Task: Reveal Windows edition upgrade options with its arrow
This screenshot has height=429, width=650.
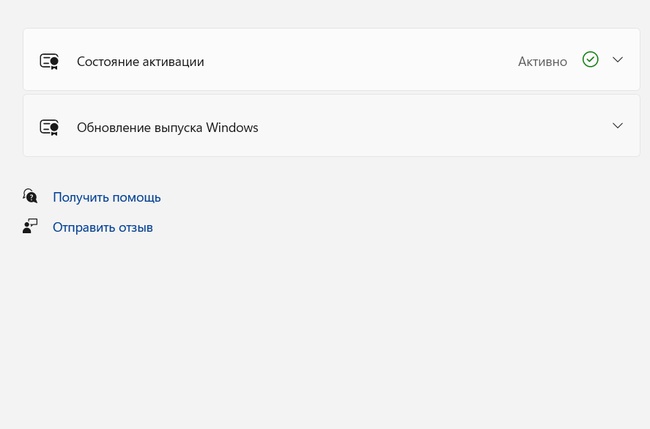Action: click(x=618, y=126)
